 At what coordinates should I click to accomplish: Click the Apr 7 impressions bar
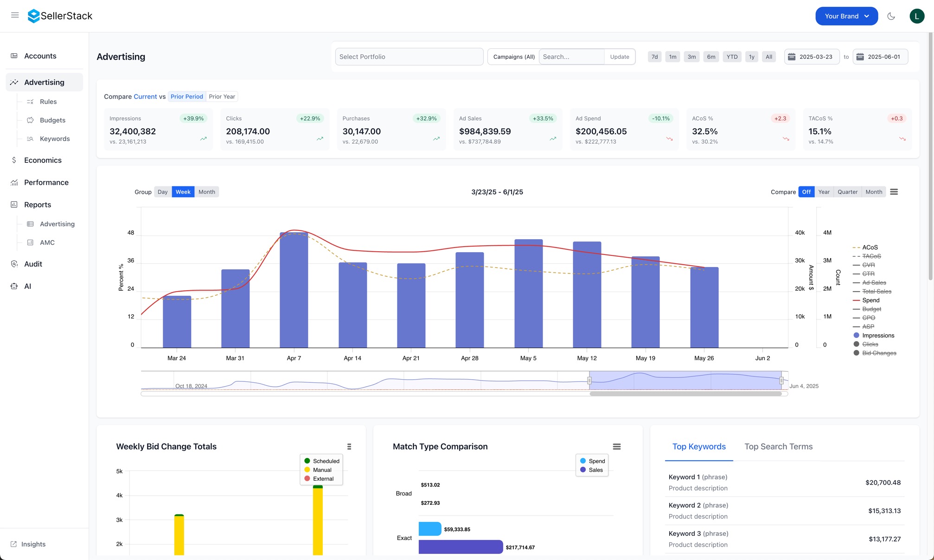click(294, 290)
